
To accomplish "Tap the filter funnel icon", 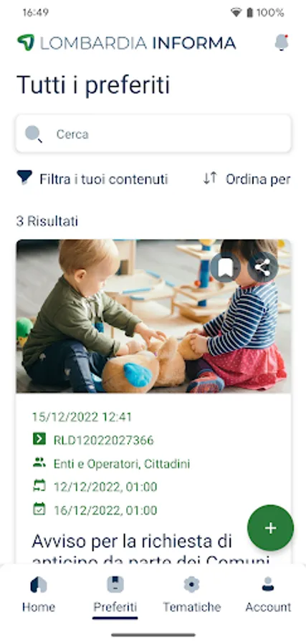I will coord(24,178).
